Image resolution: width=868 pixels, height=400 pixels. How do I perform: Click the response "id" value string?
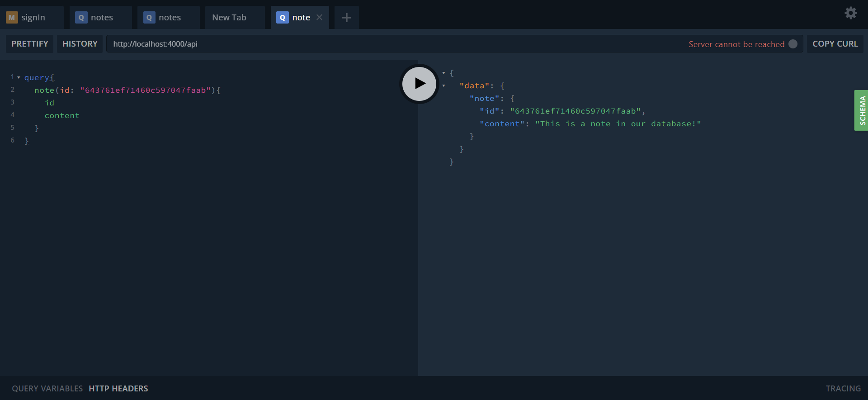point(576,111)
